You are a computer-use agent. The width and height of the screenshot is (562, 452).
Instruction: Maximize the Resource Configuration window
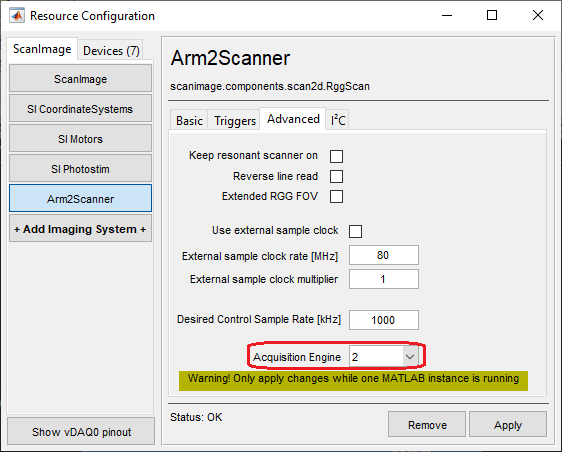coord(492,15)
